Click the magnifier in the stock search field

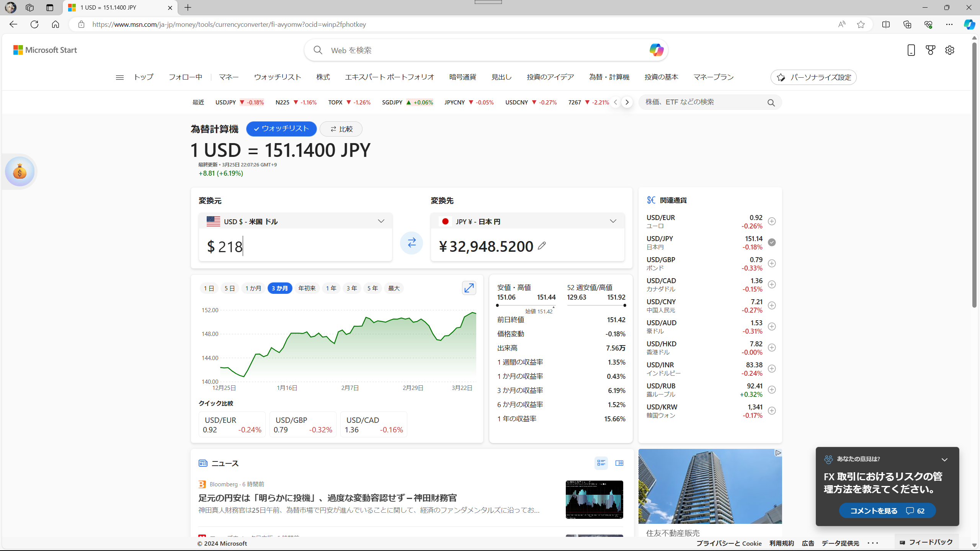pyautogui.click(x=771, y=103)
